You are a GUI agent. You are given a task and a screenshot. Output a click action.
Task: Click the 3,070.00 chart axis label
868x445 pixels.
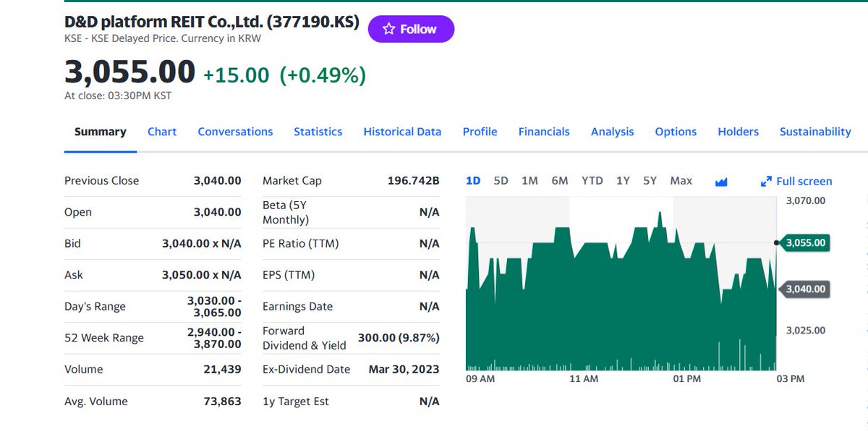[x=806, y=200]
